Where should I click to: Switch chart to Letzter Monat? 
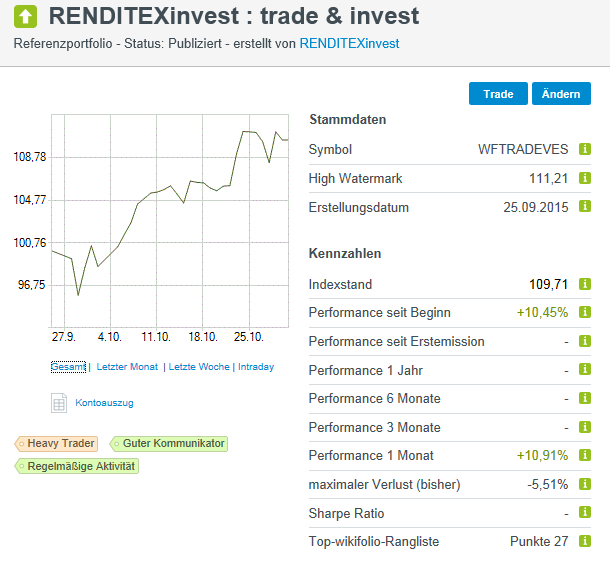[x=127, y=367]
